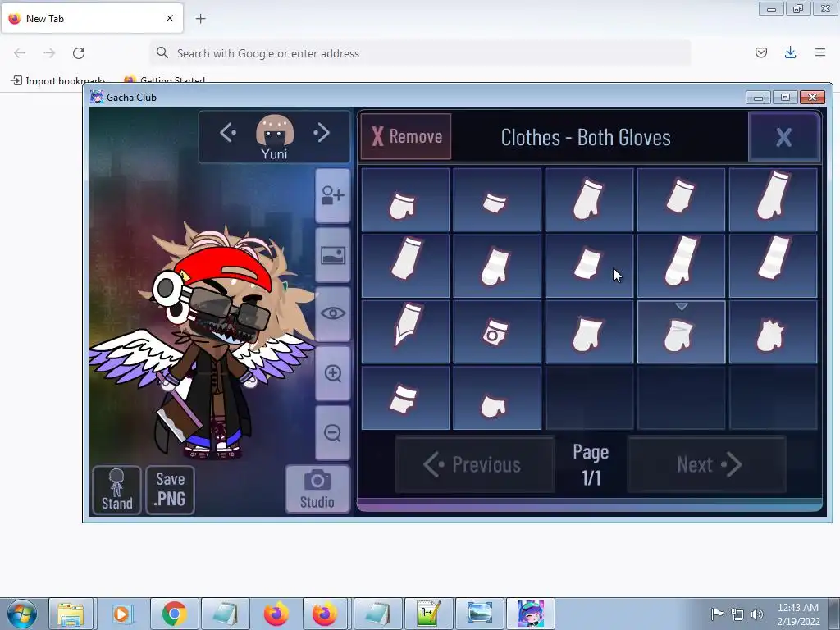840x630 pixels.
Task: Select the pointed arm guard glove option
Action: pos(405,332)
